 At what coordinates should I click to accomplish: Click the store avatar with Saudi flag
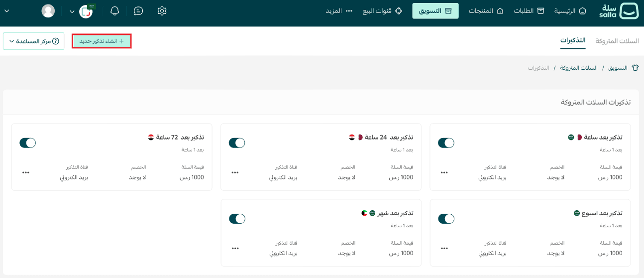coord(86,11)
